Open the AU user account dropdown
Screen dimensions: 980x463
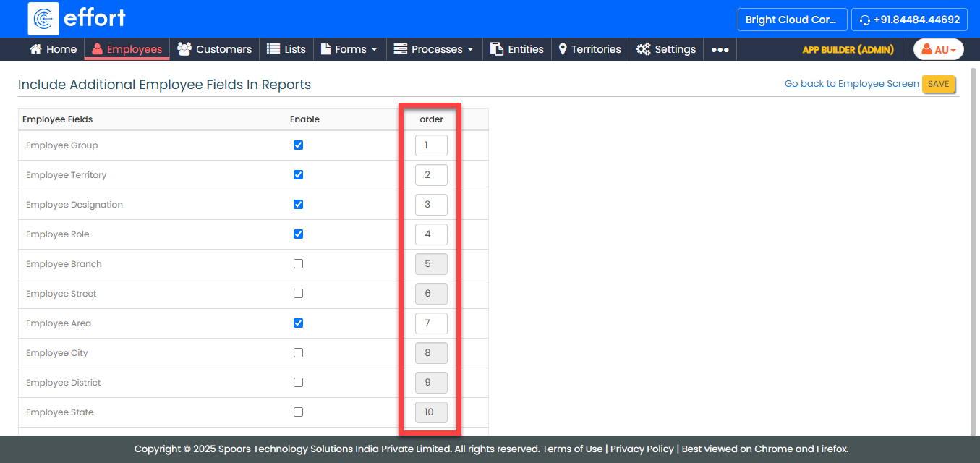[x=938, y=50]
